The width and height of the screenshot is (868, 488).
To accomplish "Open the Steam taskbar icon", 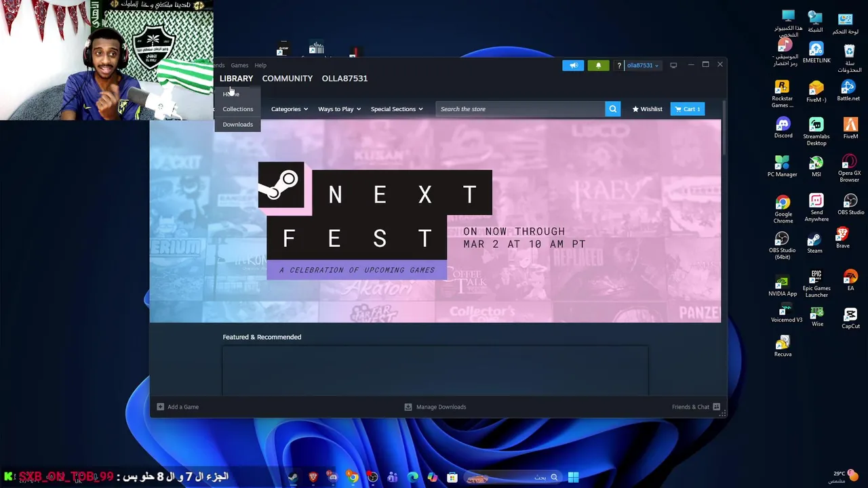I will 293,477.
